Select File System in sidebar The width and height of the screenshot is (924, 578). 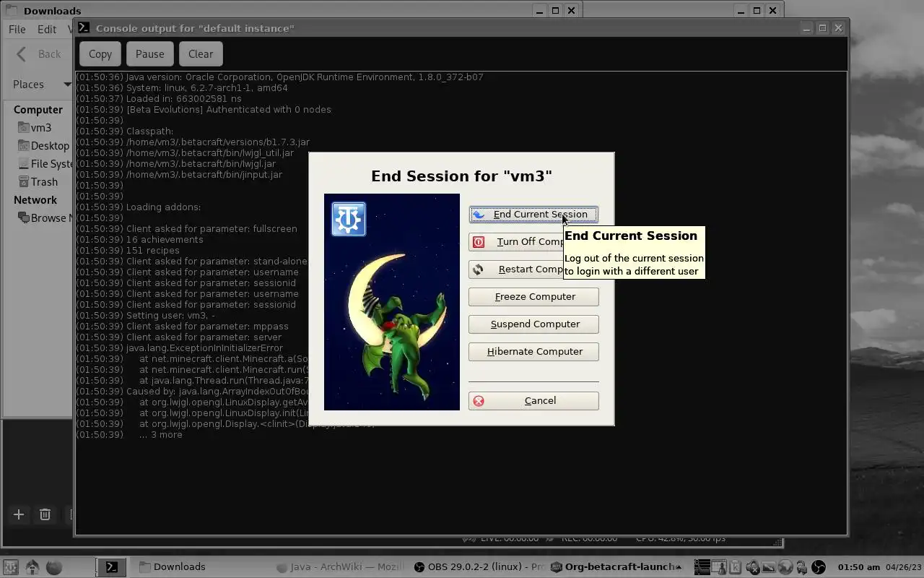pyautogui.click(x=45, y=164)
